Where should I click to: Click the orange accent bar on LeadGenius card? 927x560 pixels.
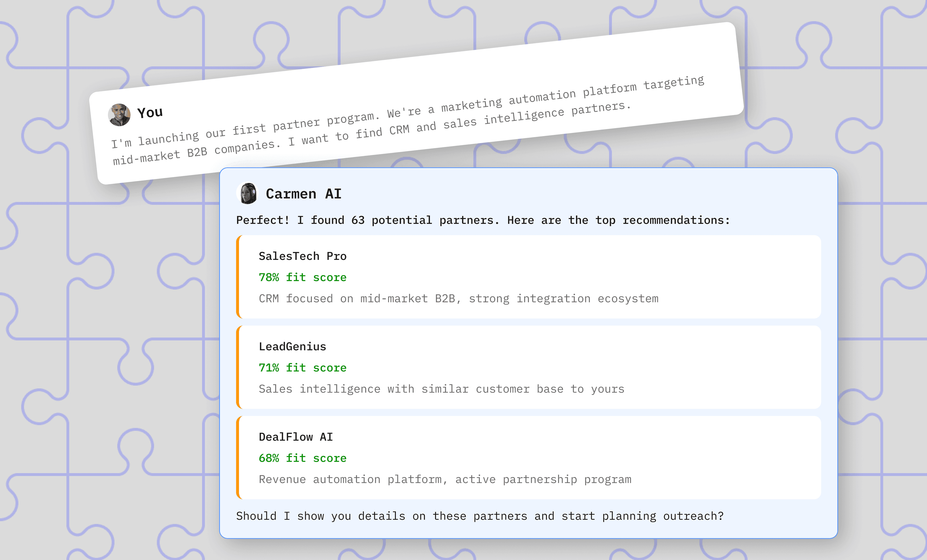click(x=238, y=367)
